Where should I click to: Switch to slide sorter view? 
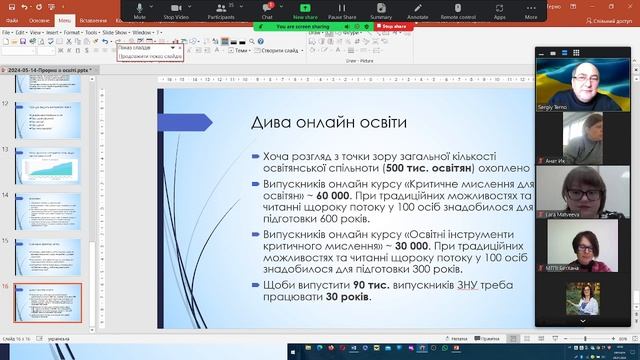(x=527, y=339)
